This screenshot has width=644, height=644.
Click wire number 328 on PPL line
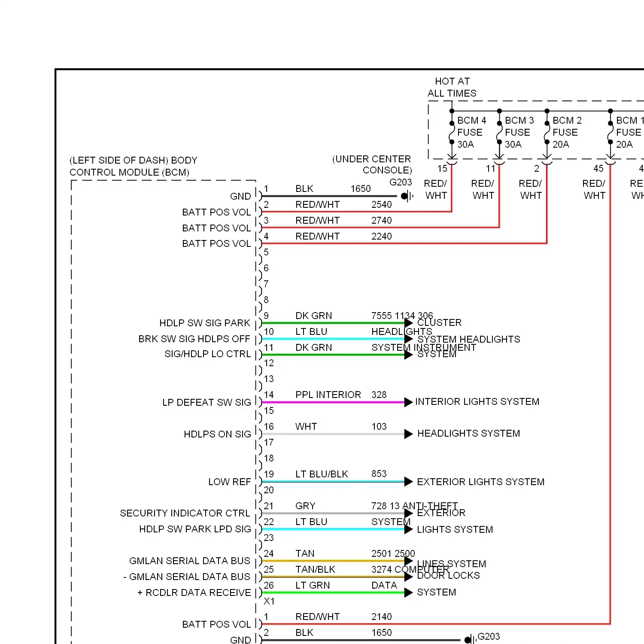pyautogui.click(x=379, y=395)
